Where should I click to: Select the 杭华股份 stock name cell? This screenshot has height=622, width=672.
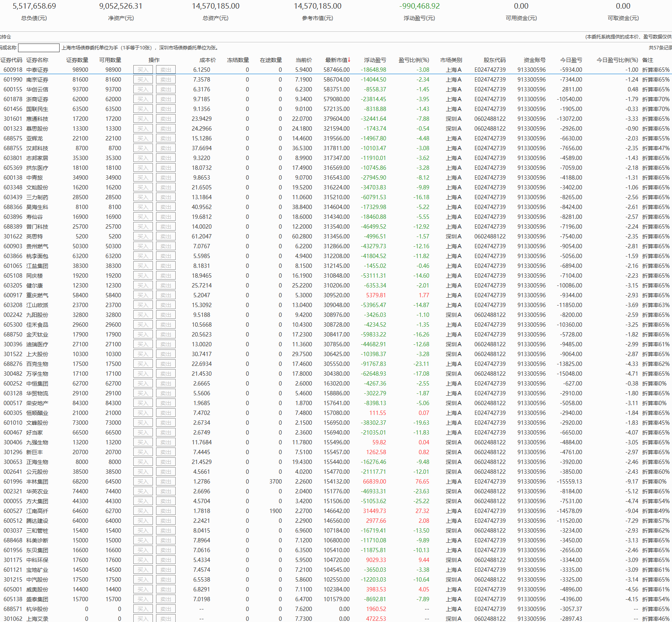(x=37, y=609)
